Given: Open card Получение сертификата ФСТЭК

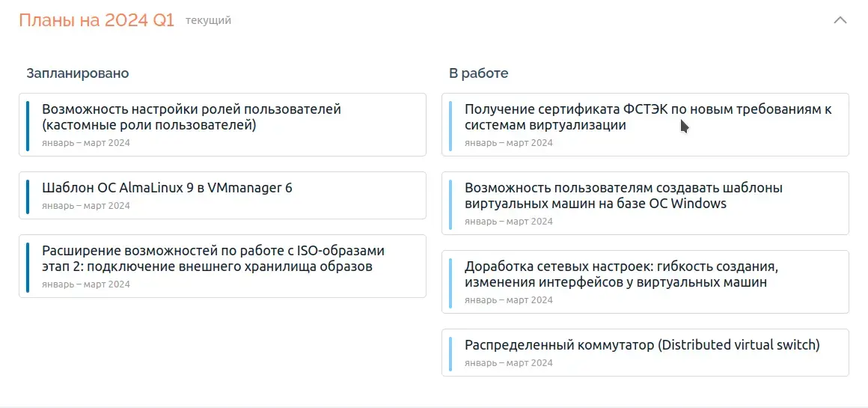Looking at the screenshot, I should click(x=645, y=124).
